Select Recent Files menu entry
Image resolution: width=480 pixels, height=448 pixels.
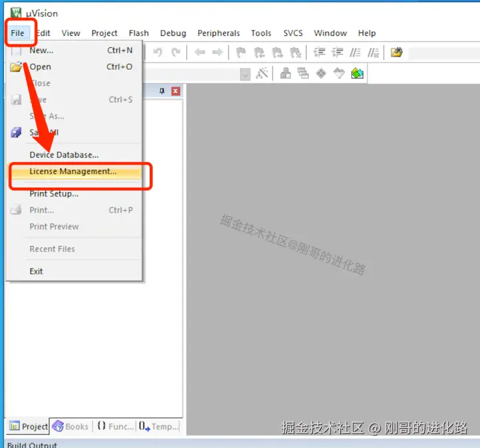(x=74, y=249)
